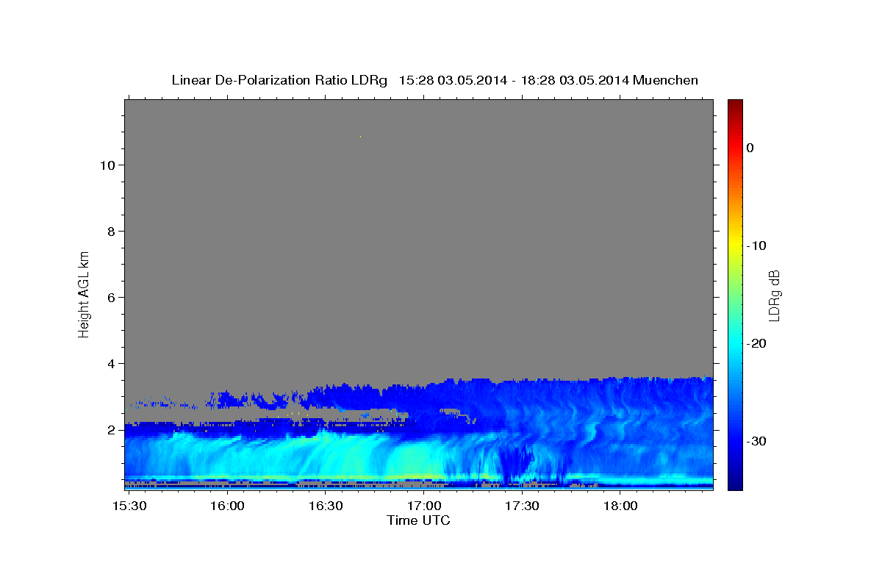Click the colorbar value -10
Screen dimensions: 882x588
(x=756, y=245)
